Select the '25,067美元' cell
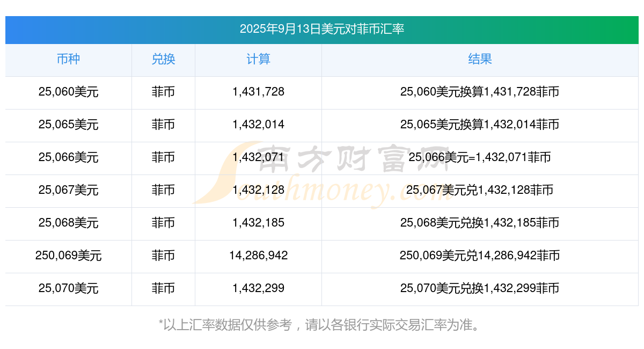 click(x=68, y=190)
